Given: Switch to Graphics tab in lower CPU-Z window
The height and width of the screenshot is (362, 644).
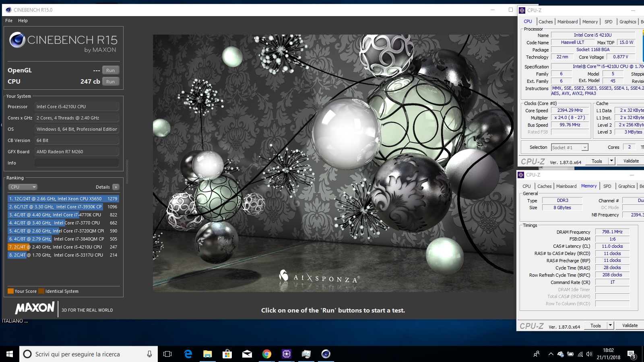Looking at the screenshot, I should pos(627,186).
